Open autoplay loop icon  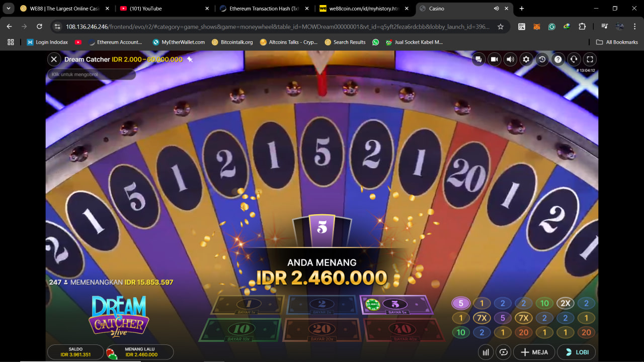click(x=504, y=352)
